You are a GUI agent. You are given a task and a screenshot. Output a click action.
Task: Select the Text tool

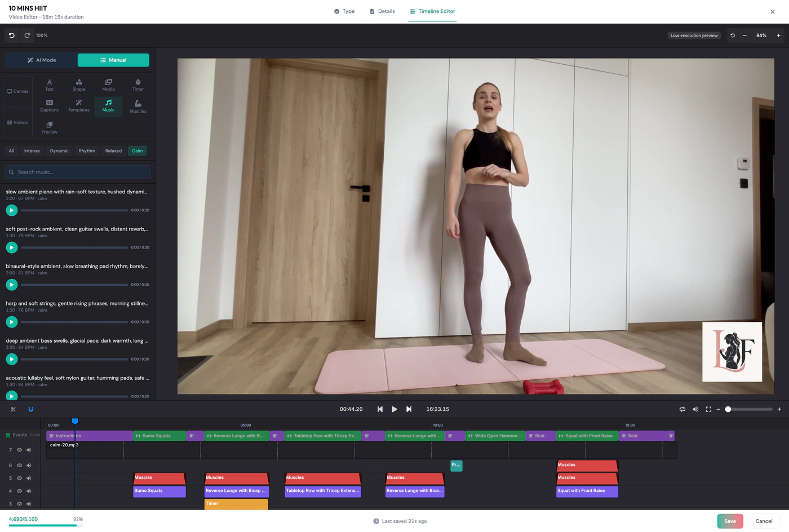[x=50, y=85]
